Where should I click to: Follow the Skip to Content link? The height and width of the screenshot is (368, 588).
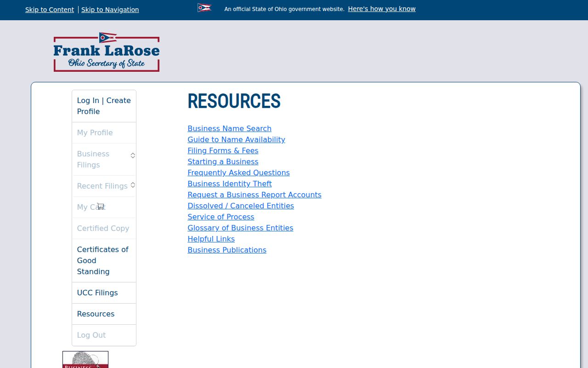tap(50, 10)
